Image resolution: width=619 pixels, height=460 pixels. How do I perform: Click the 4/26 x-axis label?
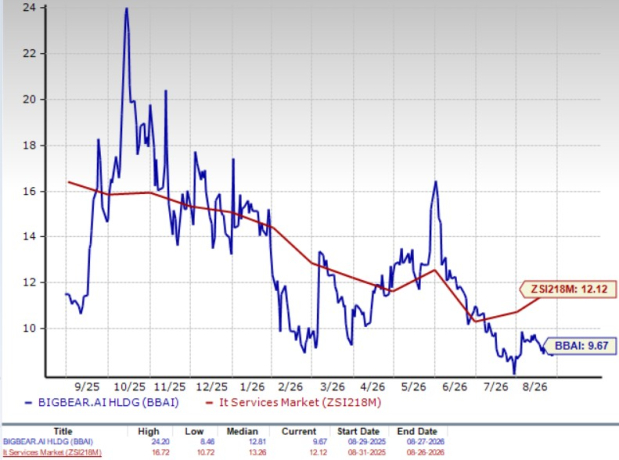[x=373, y=387]
